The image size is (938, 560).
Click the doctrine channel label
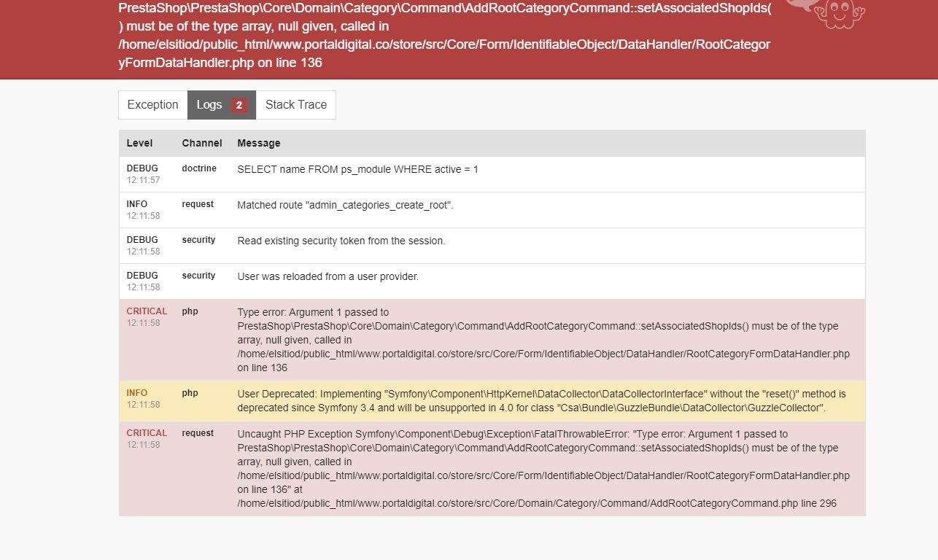click(x=199, y=168)
